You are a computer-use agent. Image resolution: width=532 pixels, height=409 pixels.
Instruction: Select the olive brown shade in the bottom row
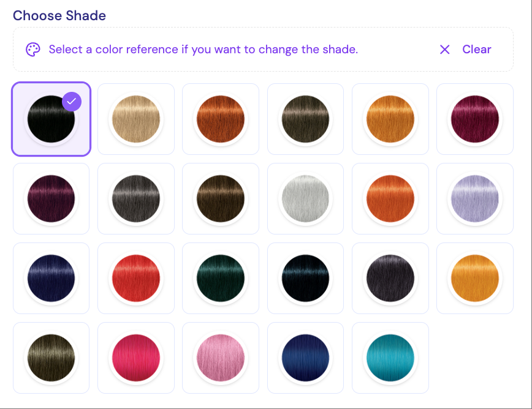coord(51,358)
